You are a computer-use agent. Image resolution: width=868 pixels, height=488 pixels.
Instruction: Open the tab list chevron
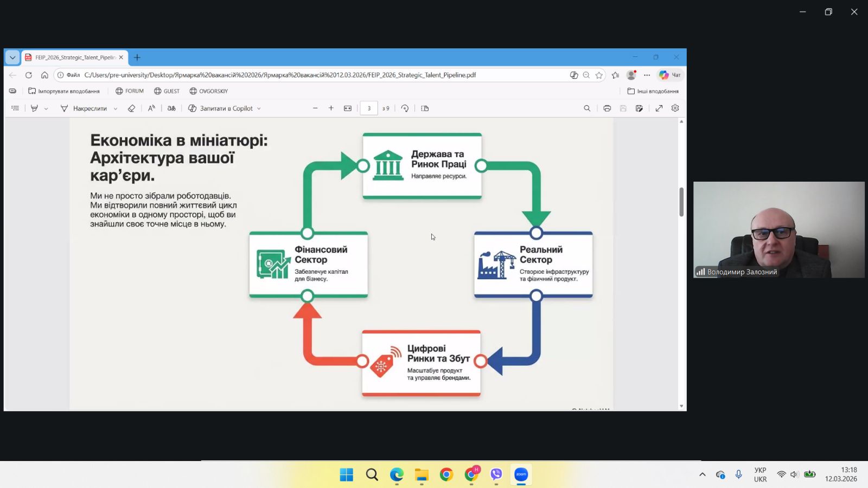click(12, 57)
